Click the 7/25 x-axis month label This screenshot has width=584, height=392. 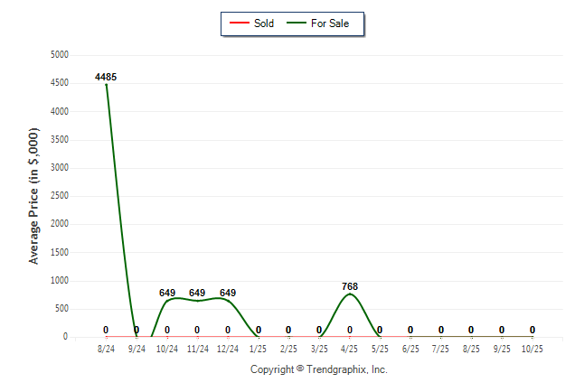(441, 348)
